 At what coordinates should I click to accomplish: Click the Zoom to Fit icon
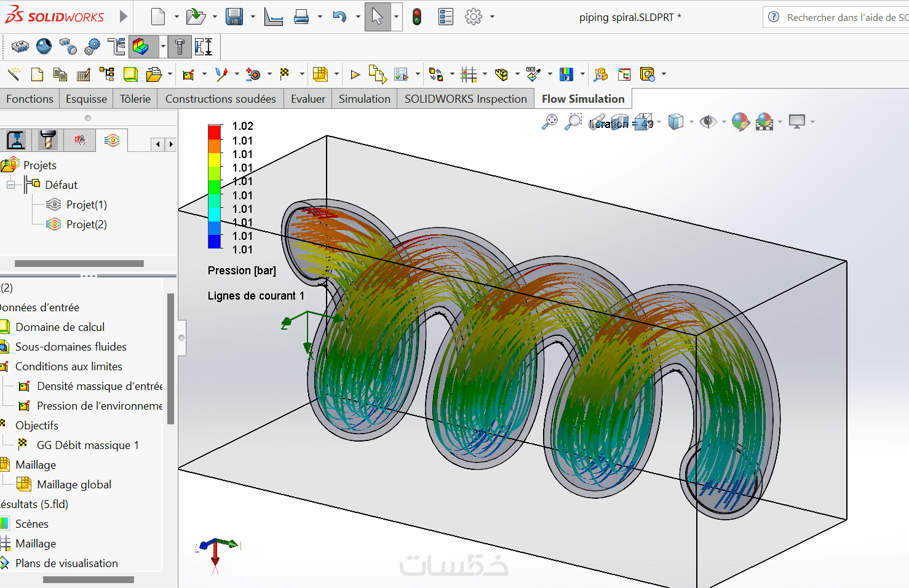(x=549, y=122)
